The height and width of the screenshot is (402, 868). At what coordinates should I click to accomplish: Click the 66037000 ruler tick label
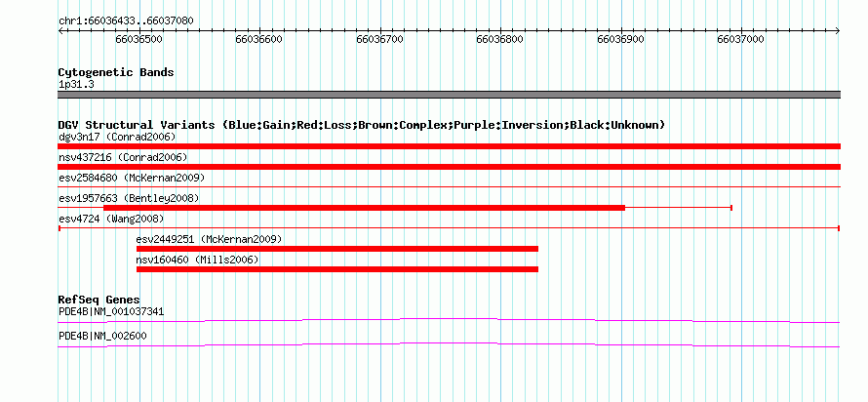(740, 39)
